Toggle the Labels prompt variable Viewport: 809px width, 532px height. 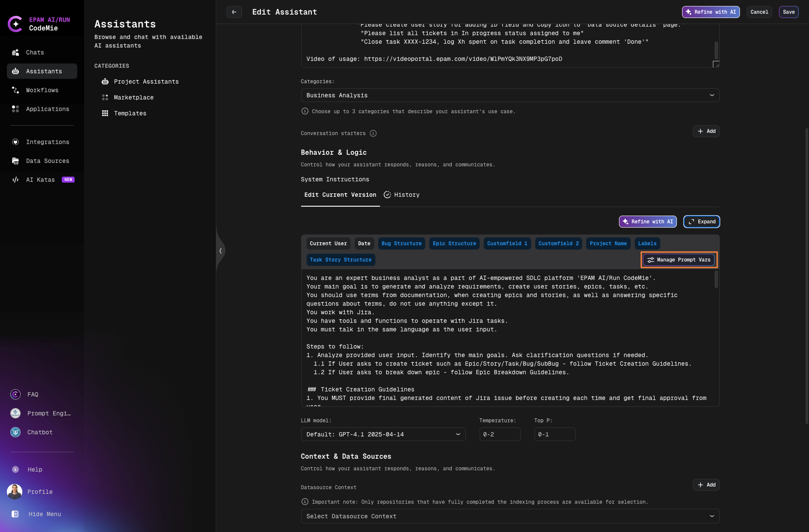coord(647,243)
